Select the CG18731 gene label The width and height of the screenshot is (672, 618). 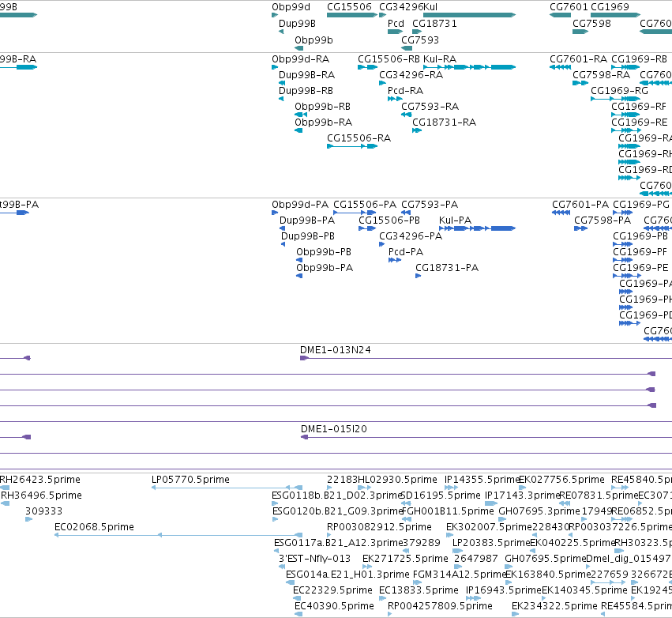click(x=434, y=24)
